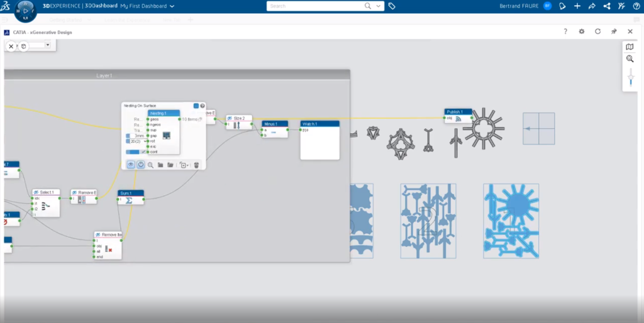Click the closed folder icon in Nesting toolbar
The image size is (644, 323).
(160, 165)
